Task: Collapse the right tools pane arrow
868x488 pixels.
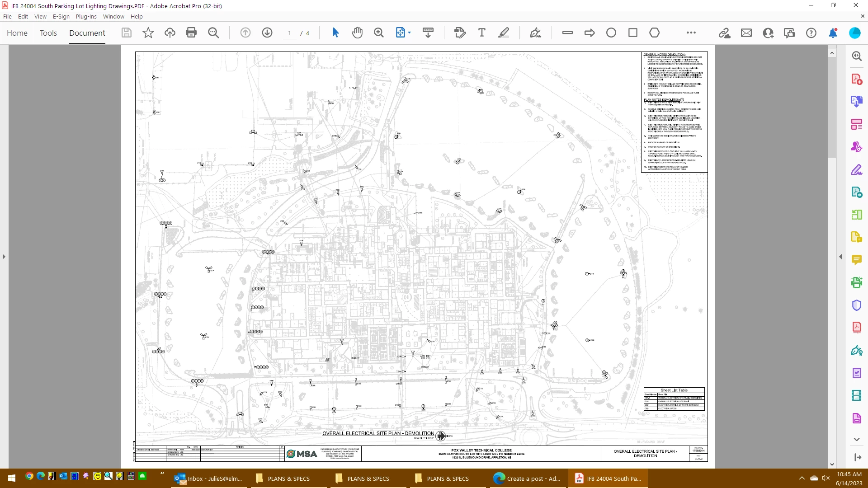Action: (840, 257)
